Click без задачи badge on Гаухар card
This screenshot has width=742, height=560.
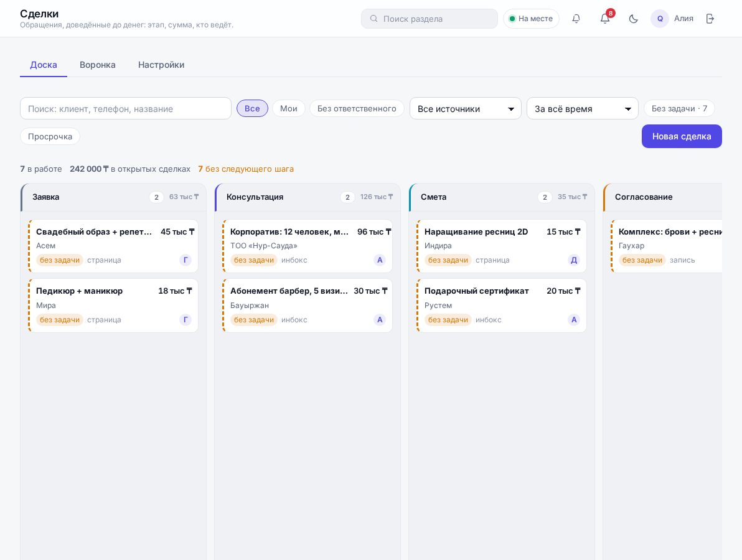click(x=642, y=259)
